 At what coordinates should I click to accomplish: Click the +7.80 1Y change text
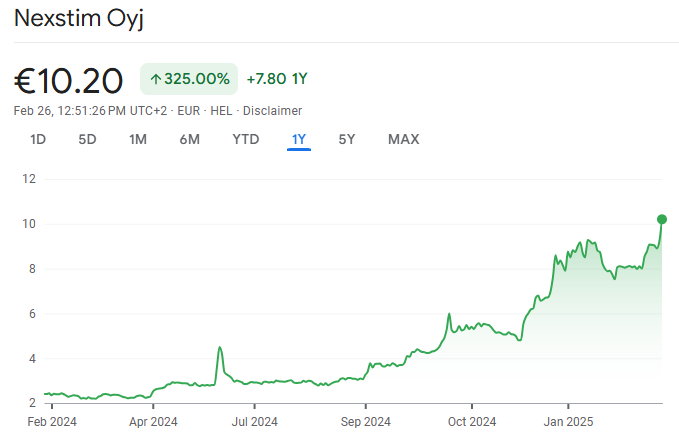[277, 79]
